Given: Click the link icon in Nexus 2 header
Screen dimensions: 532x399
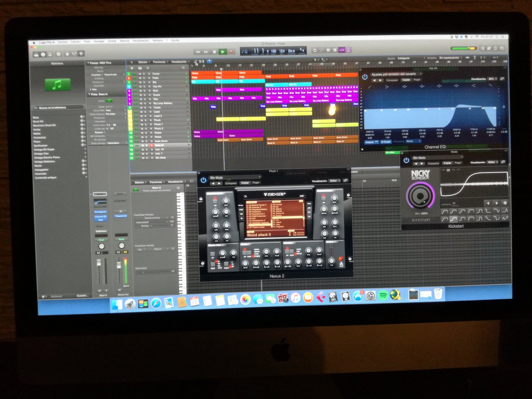Looking at the screenshot, I should [x=345, y=180].
